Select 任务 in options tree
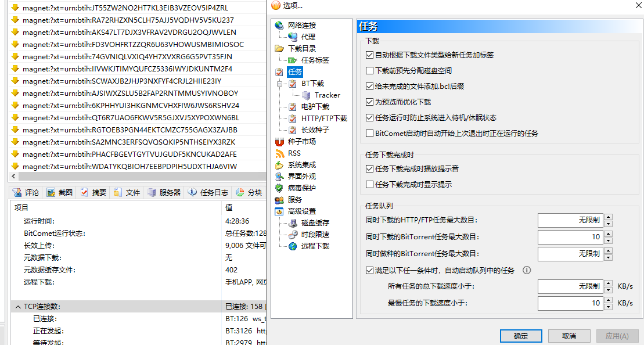 point(294,72)
